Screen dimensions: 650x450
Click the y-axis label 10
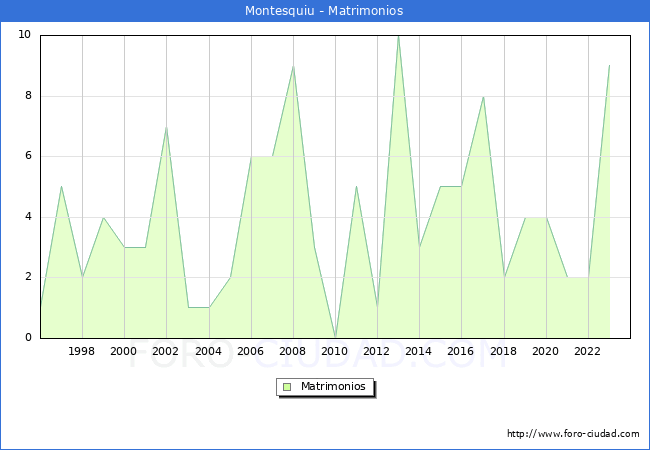[24, 34]
